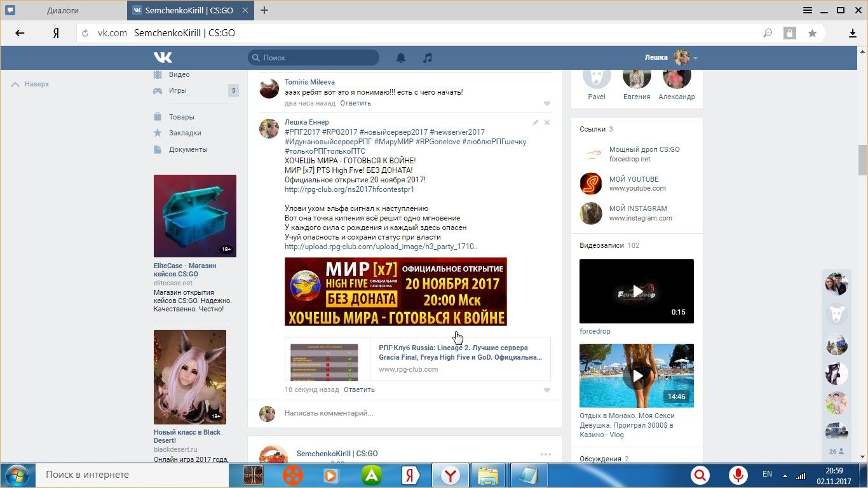Open the friends online counter 26 icon
The height and width of the screenshot is (488, 868).
(836, 451)
